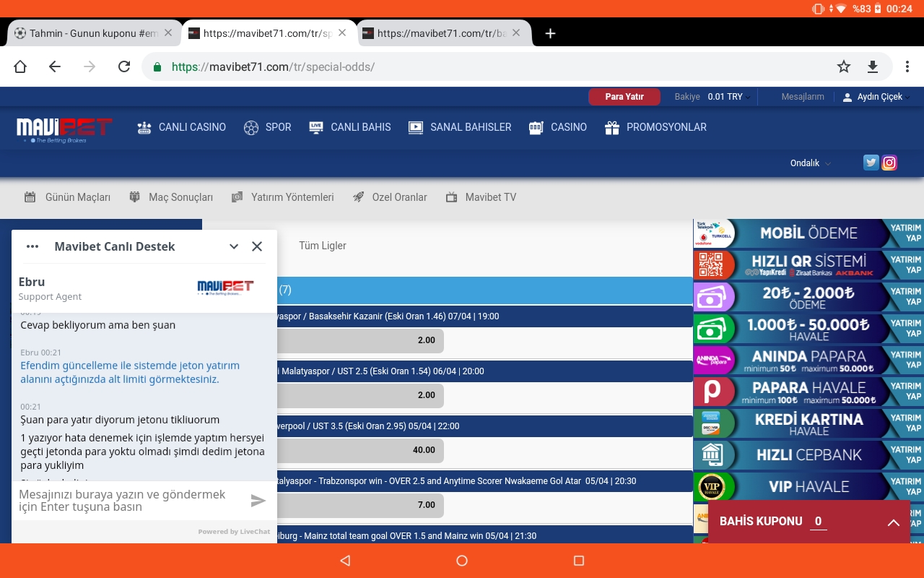
Task: Send chat message with arrow icon
Action: tap(258, 501)
